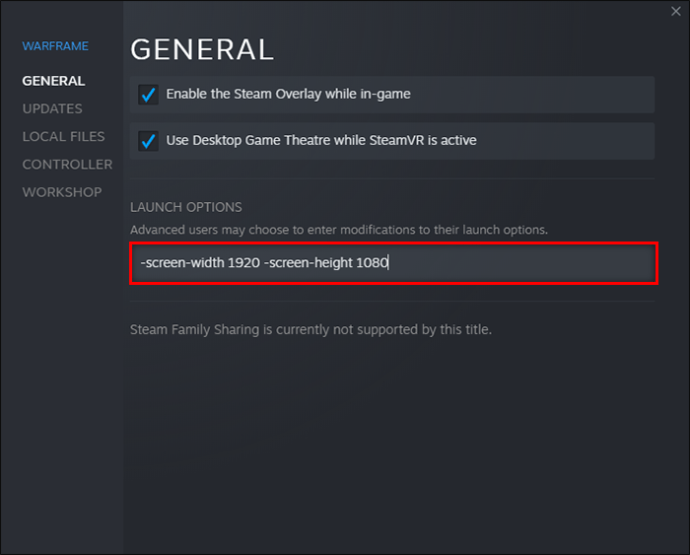
Task: Uncheck the Desktop Game Theatre checkbox
Action: pyautogui.click(x=148, y=141)
